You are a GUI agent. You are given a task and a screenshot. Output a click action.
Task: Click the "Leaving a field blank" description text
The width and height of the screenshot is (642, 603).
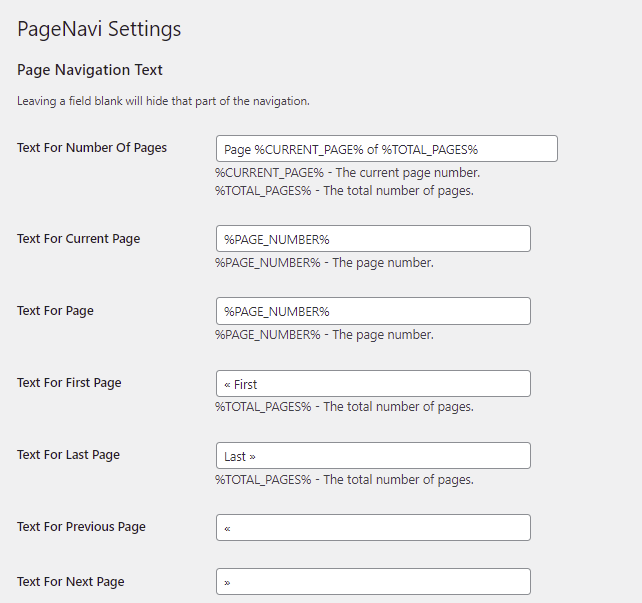(x=163, y=101)
